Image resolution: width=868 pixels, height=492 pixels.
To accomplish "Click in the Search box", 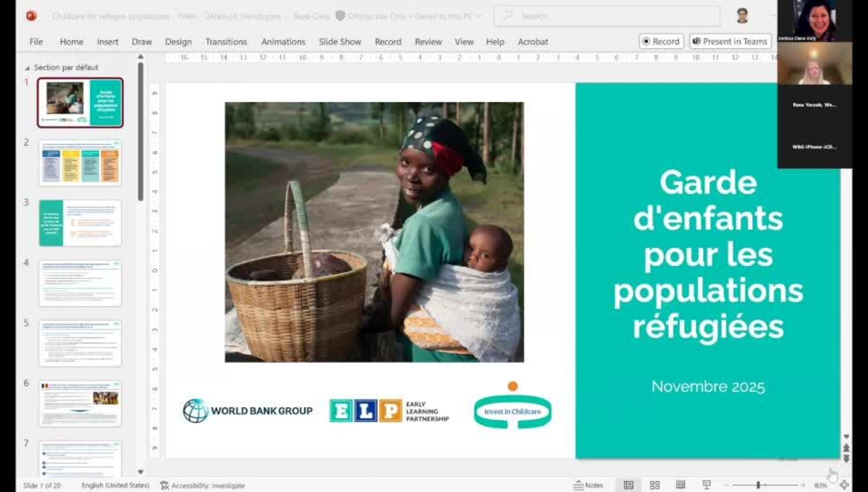I will [607, 16].
